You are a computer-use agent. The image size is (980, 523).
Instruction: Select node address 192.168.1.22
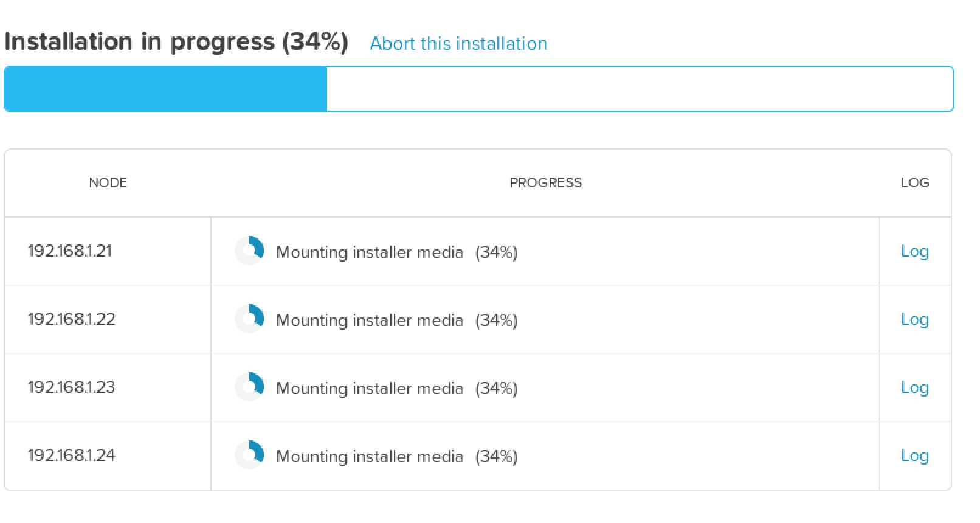[x=71, y=319]
